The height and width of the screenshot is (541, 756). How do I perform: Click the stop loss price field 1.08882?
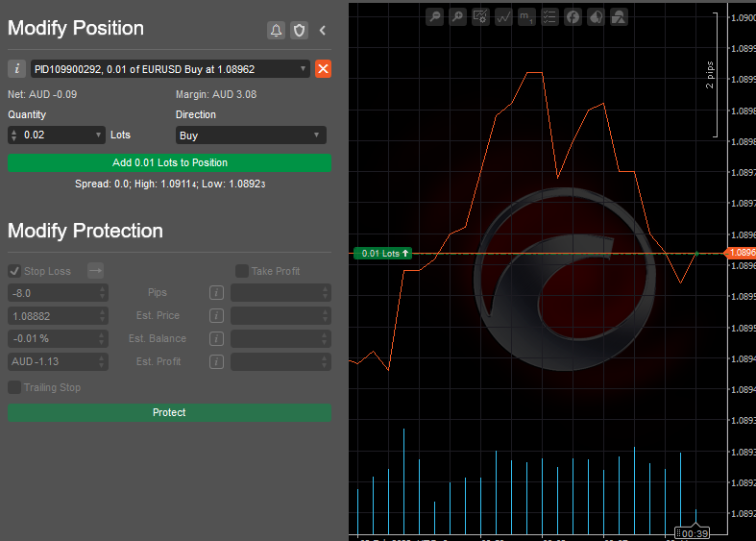point(58,316)
